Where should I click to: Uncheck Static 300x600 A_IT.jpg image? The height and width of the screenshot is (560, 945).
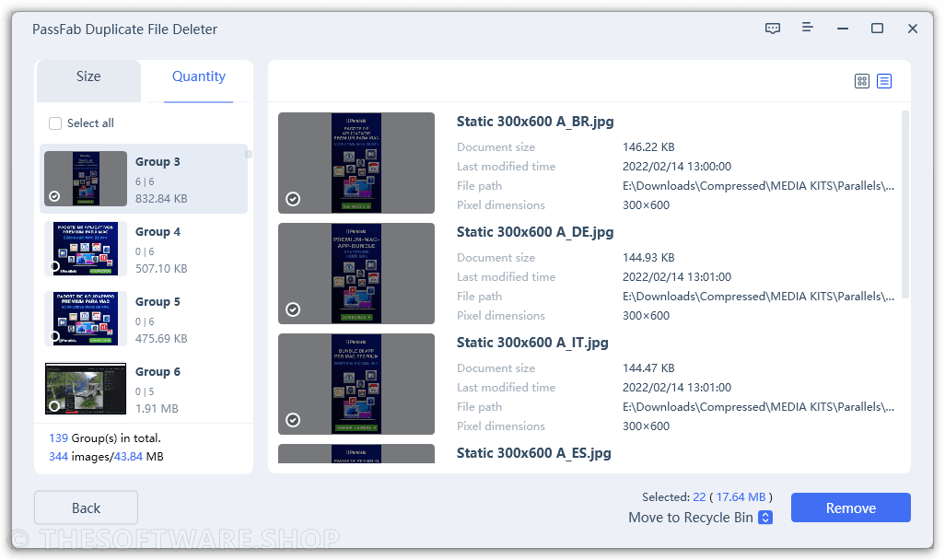(293, 420)
